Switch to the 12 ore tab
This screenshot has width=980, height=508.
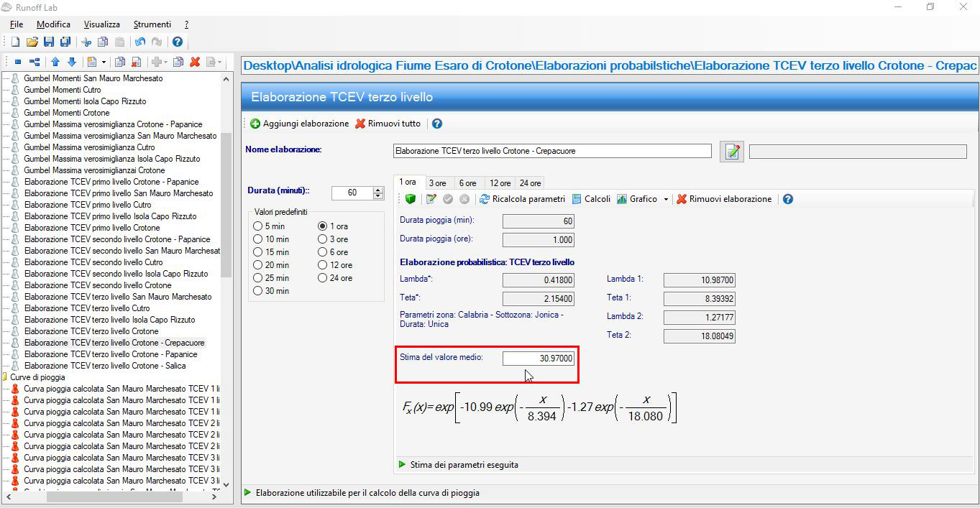click(500, 183)
